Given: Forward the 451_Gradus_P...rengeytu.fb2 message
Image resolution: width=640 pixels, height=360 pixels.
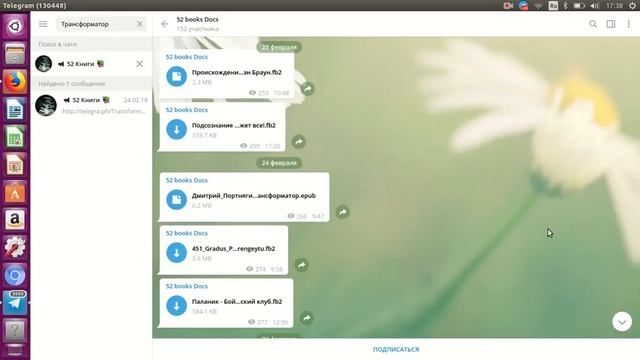Looking at the screenshot, I should [301, 265].
